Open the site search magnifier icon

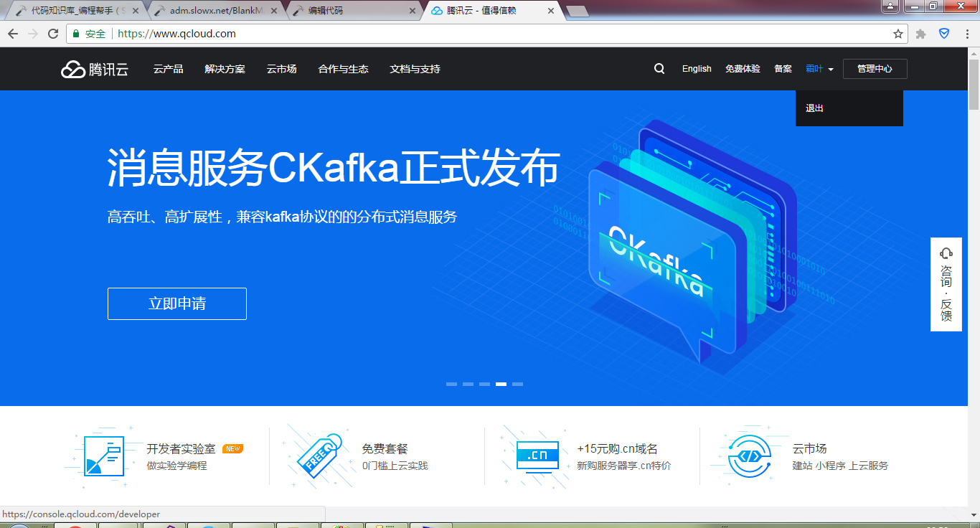(x=659, y=69)
